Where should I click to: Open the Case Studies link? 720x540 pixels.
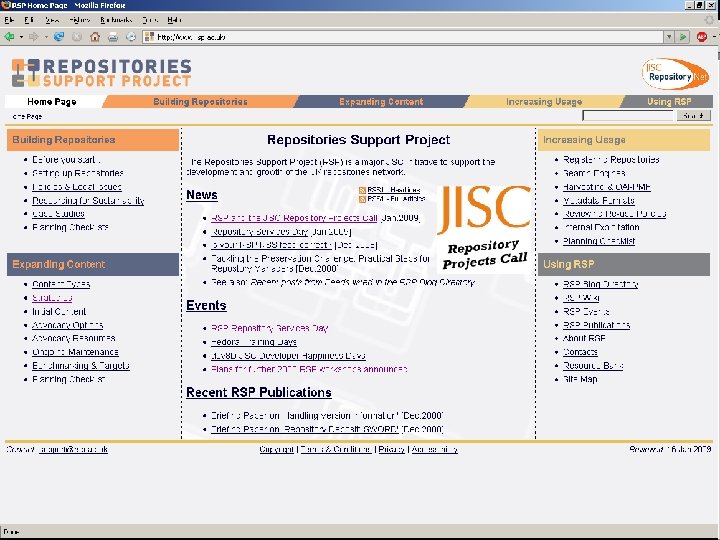click(x=58, y=214)
